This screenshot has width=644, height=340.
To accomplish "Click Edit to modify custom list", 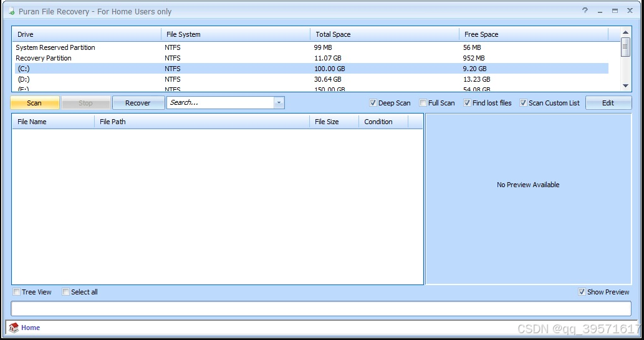I will 608,103.
